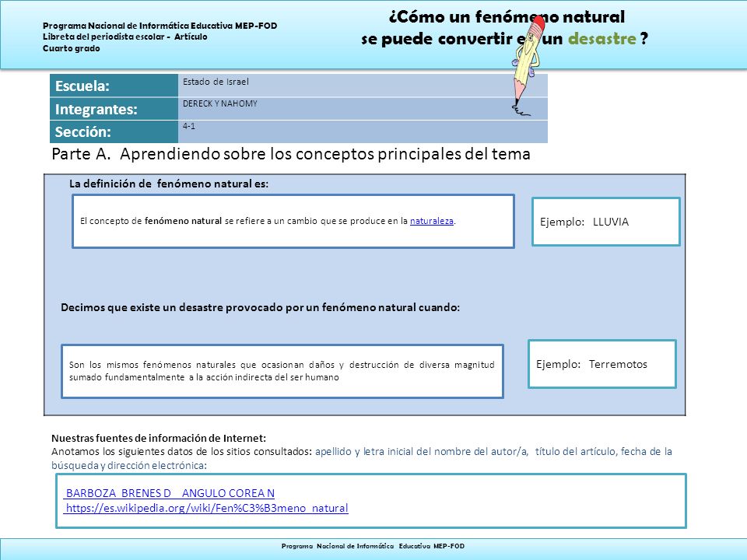
Task: Click the 'Cuarto grado' text
Action: [x=72, y=48]
